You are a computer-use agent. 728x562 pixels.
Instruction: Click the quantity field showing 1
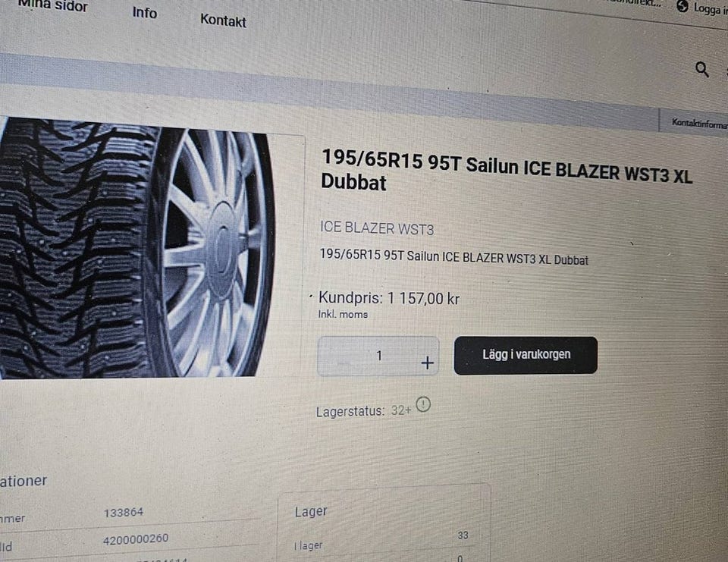tap(378, 356)
